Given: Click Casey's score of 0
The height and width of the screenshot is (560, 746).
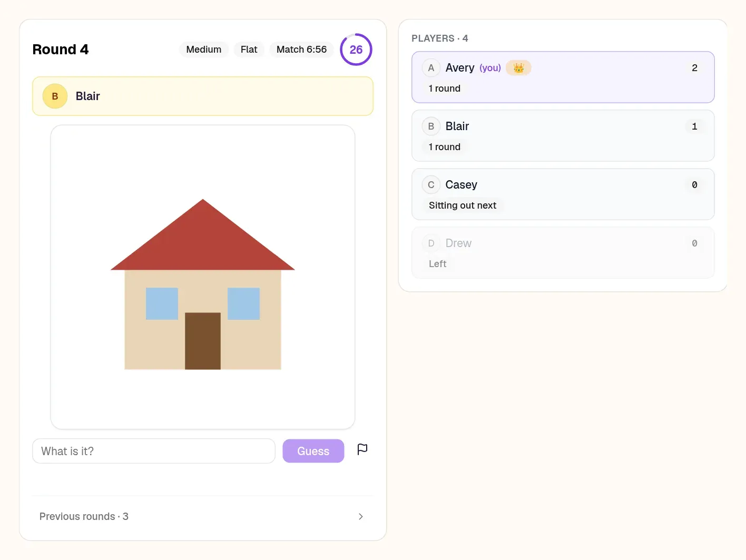Looking at the screenshot, I should [694, 185].
